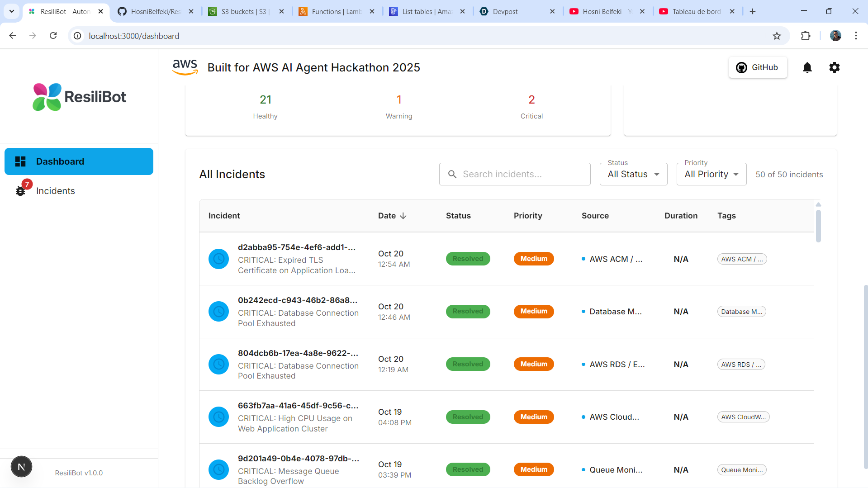Image resolution: width=868 pixels, height=488 pixels.
Task: Click the incidents table scrollbar thumb
Action: click(x=818, y=226)
